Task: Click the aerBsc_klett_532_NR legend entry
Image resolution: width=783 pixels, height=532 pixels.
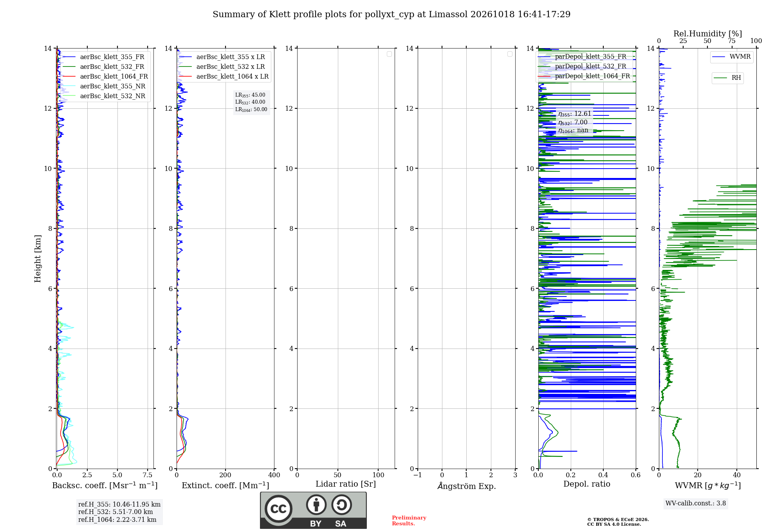Action: (x=104, y=96)
